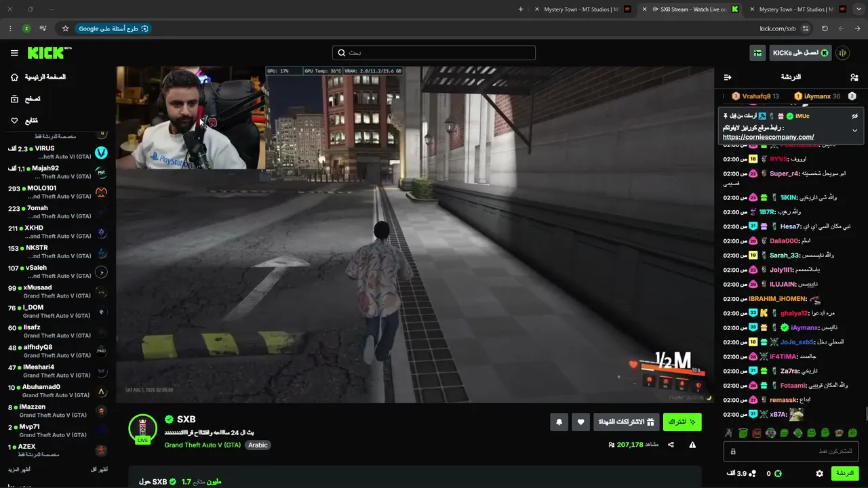The width and height of the screenshot is (868, 488).
Task: Follow SXB with the heart button
Action: 580,422
